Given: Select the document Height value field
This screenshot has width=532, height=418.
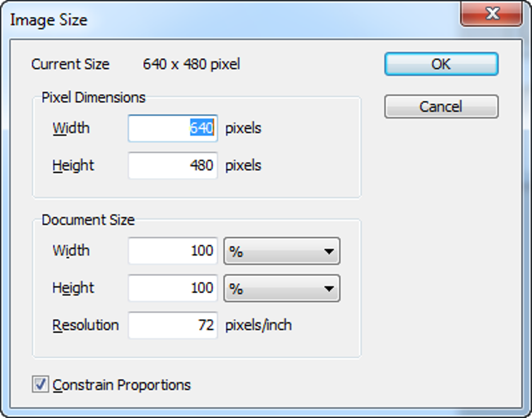Looking at the screenshot, I should pos(172,288).
